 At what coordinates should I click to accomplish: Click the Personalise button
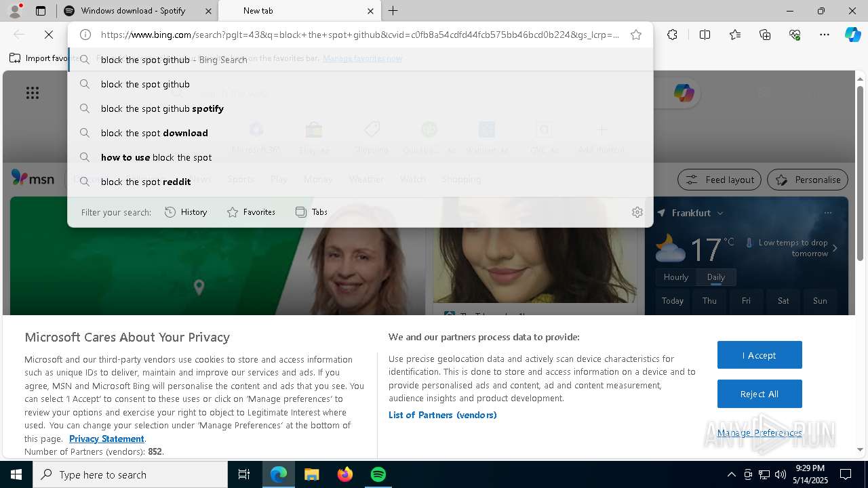(808, 180)
